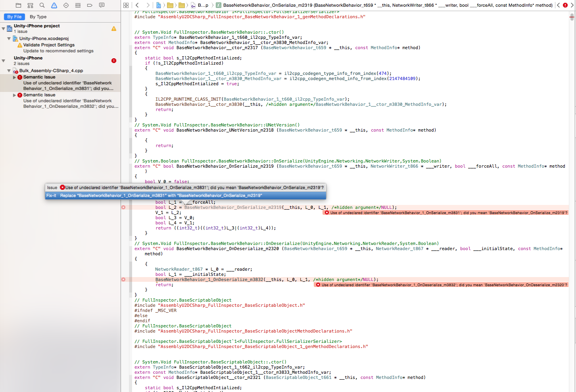Collapse the Bulk_Assembly-CSharp_4.cpp issue group
The height and width of the screenshot is (392, 576).
9,70
